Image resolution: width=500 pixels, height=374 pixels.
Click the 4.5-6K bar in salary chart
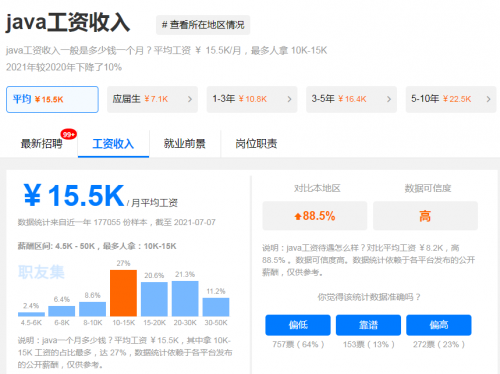coord(31,314)
